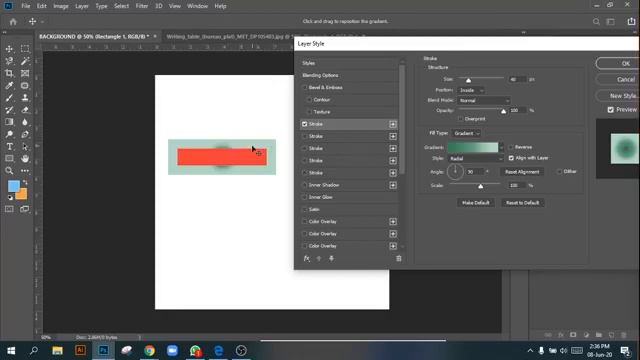The height and width of the screenshot is (360, 640).
Task: Change screen mode icon in toolbar
Action: 25,209
